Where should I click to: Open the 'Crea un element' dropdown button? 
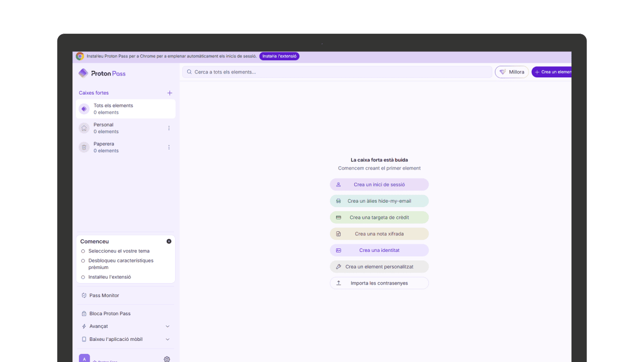click(x=552, y=72)
